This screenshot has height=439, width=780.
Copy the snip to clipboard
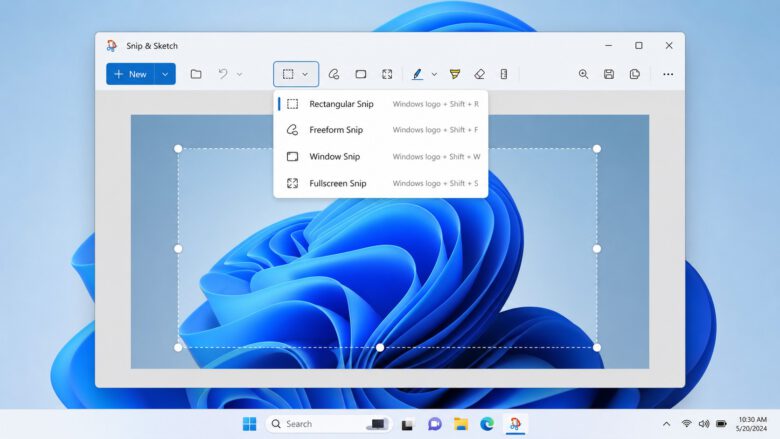[x=635, y=74]
